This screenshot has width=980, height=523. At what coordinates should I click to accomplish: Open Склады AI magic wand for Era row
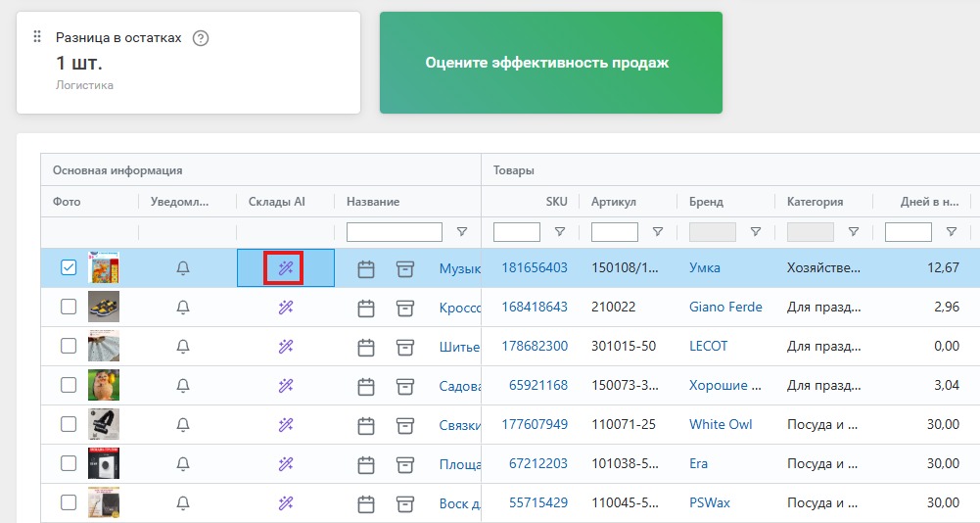(286, 463)
